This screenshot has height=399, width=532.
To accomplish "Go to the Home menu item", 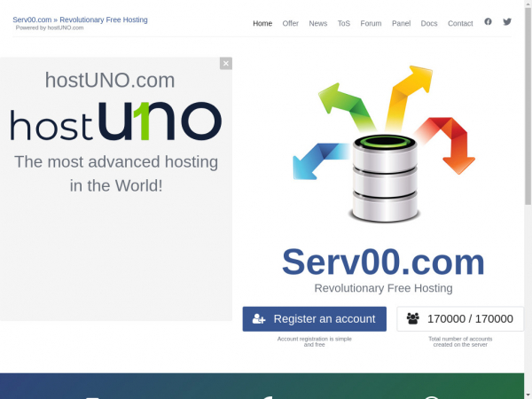I will 262,23.
